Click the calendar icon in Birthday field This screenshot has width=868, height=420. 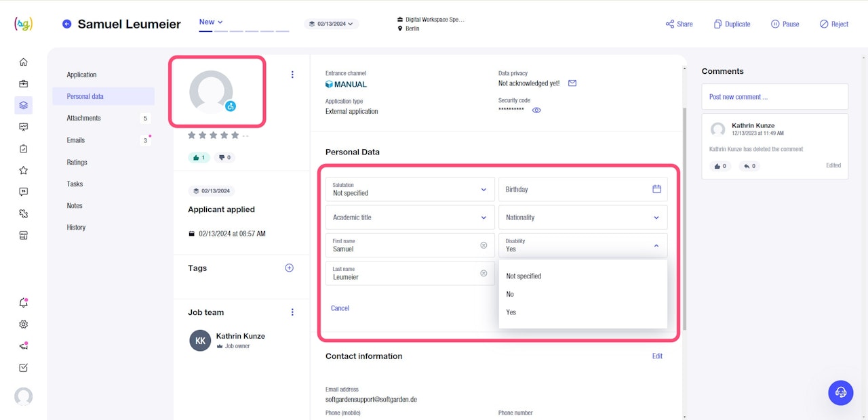click(656, 189)
